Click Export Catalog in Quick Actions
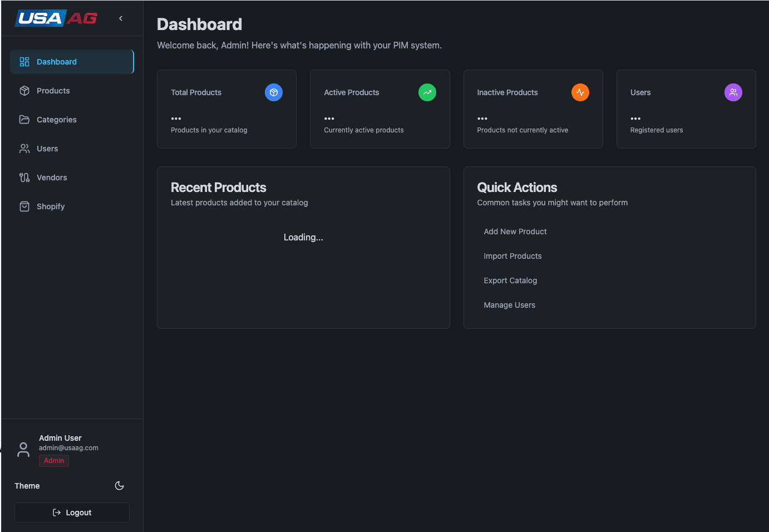The height and width of the screenshot is (532, 769). 510,280
